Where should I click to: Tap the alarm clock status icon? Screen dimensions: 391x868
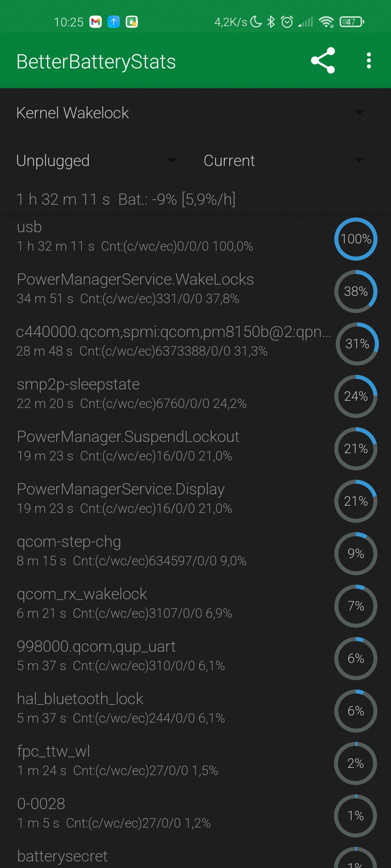(x=287, y=22)
